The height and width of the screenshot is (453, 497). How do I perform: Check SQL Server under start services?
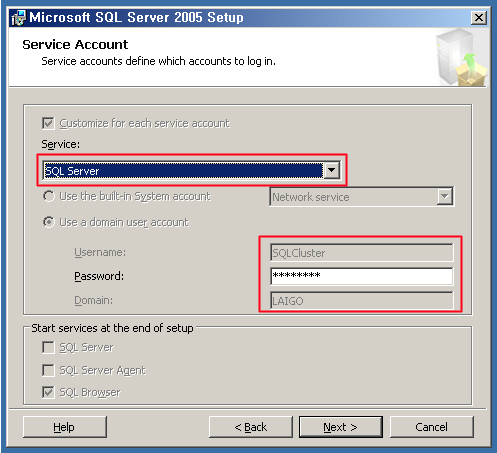[x=48, y=347]
